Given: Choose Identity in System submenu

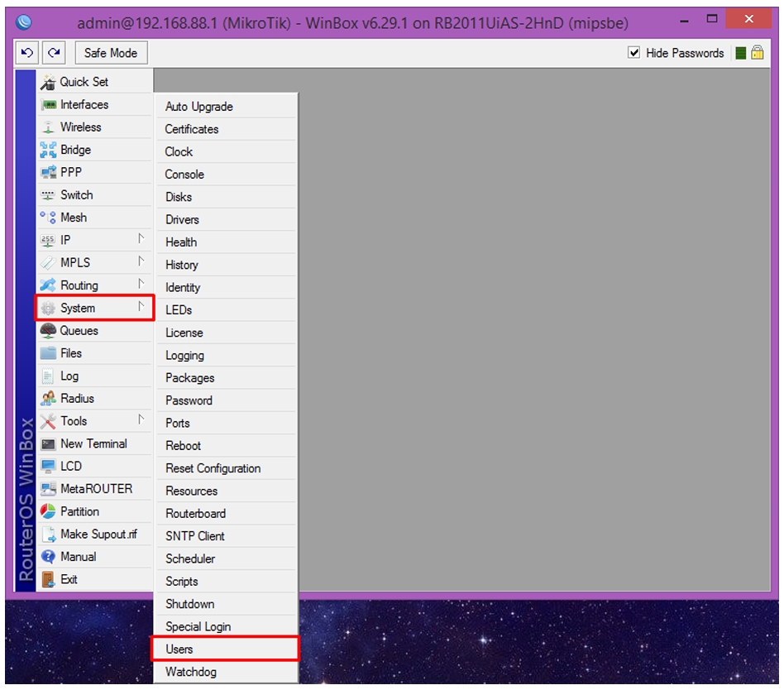Looking at the screenshot, I should point(226,288).
